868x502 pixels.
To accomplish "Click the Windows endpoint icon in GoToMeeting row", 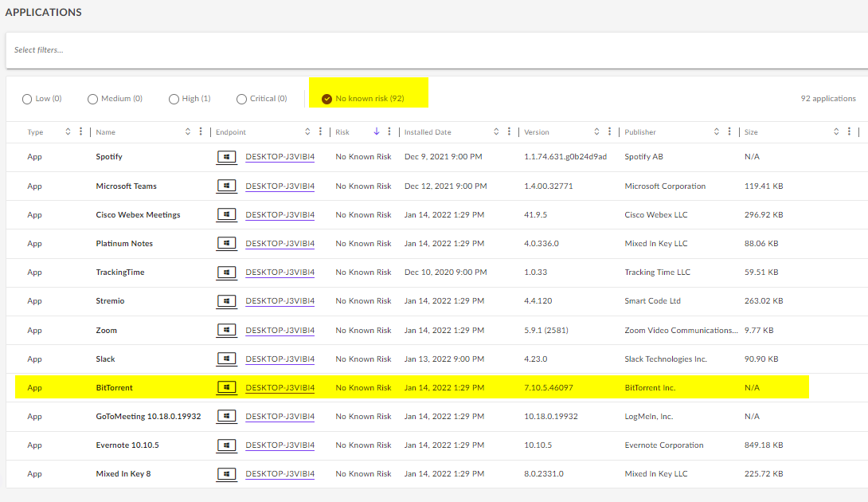I will [x=226, y=416].
